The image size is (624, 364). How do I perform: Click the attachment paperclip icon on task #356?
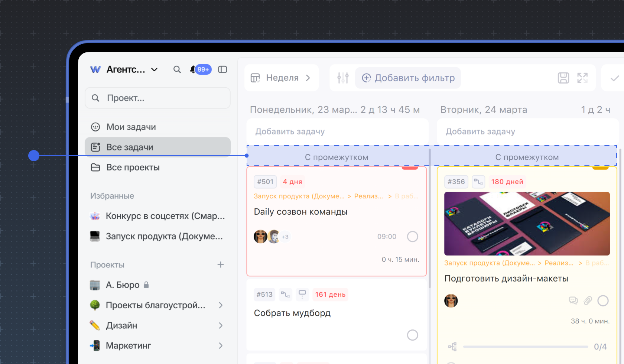pos(588,301)
